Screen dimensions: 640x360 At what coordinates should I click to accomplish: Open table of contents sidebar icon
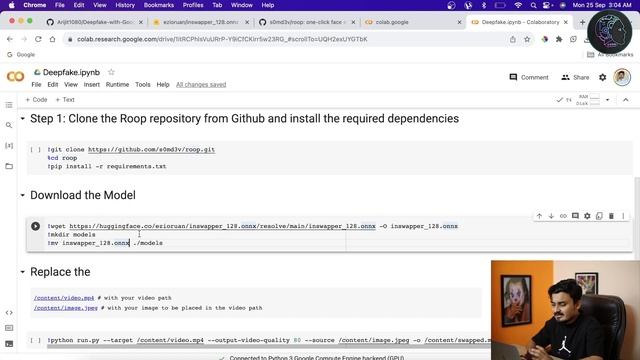click(9, 105)
